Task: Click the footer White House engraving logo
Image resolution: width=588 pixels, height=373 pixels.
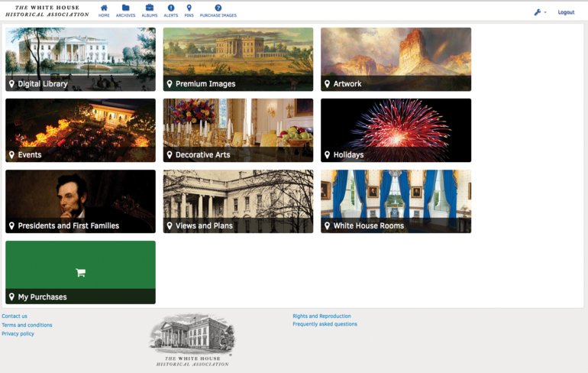Action: coord(192,339)
